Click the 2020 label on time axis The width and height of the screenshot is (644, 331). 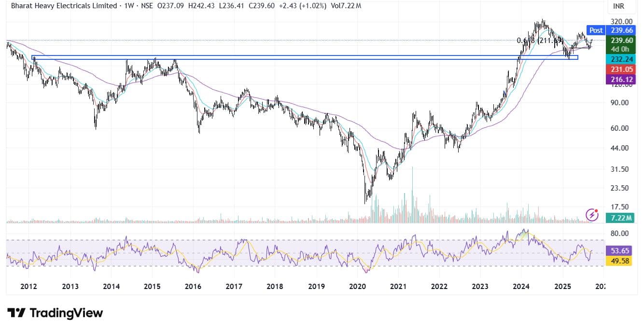[357, 287]
